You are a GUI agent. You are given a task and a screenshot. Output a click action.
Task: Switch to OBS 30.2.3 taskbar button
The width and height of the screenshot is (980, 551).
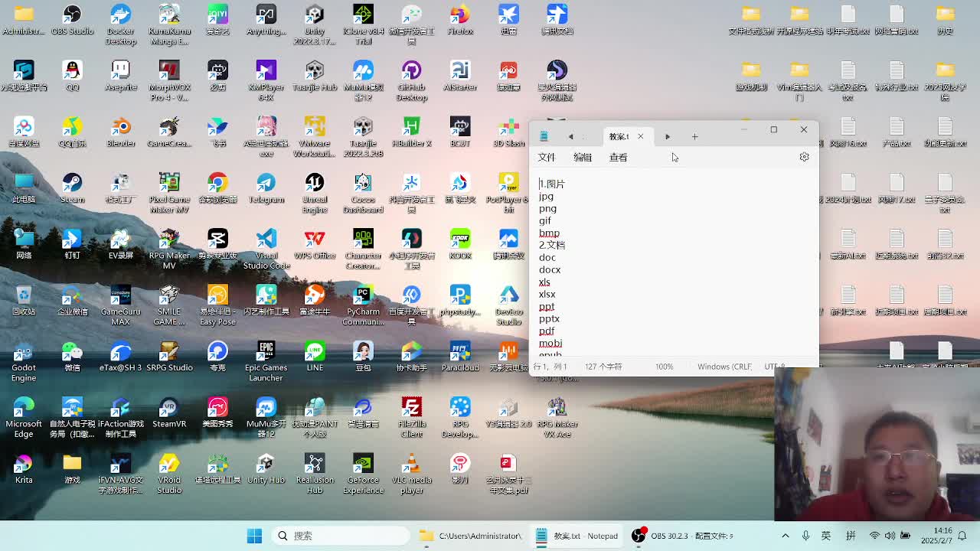[x=684, y=536]
